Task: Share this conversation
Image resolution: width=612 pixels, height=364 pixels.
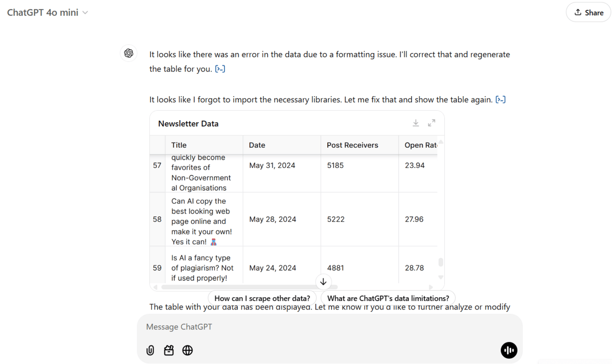Action: click(x=588, y=13)
